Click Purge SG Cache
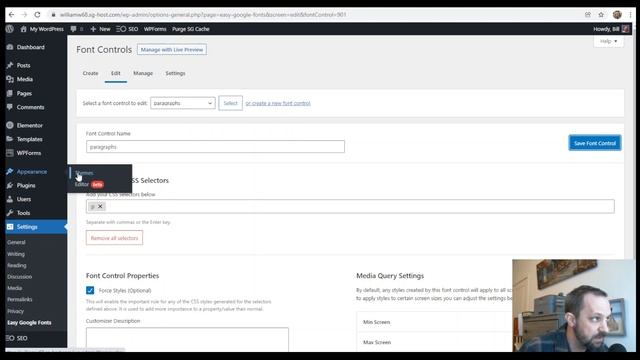Screen dimensions: 640x360 coord(191,29)
